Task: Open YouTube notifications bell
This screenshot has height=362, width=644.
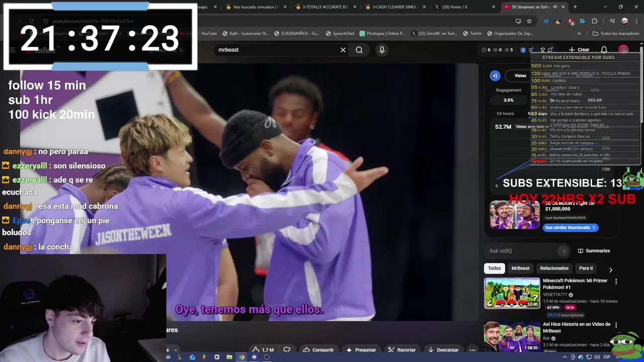Action: click(x=604, y=50)
